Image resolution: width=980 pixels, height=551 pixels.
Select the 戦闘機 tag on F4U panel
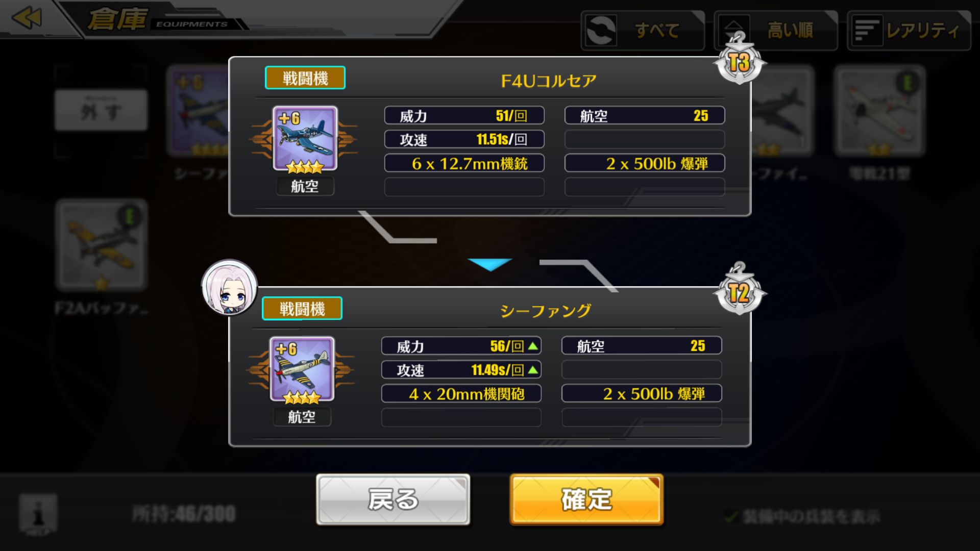(x=305, y=78)
